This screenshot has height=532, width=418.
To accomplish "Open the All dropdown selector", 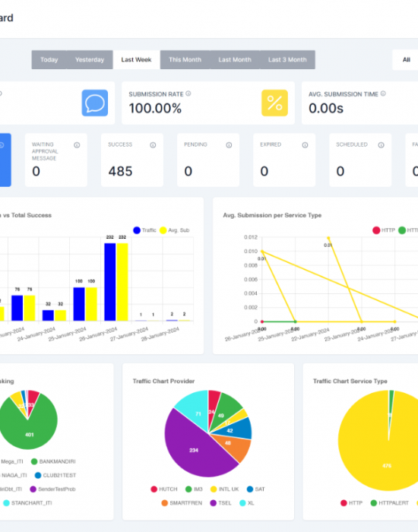I will click(406, 60).
